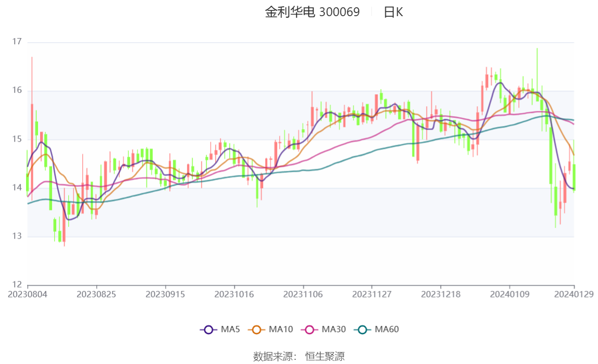Click the 17 price axis label
The image size is (598, 364).
pyautogui.click(x=17, y=42)
